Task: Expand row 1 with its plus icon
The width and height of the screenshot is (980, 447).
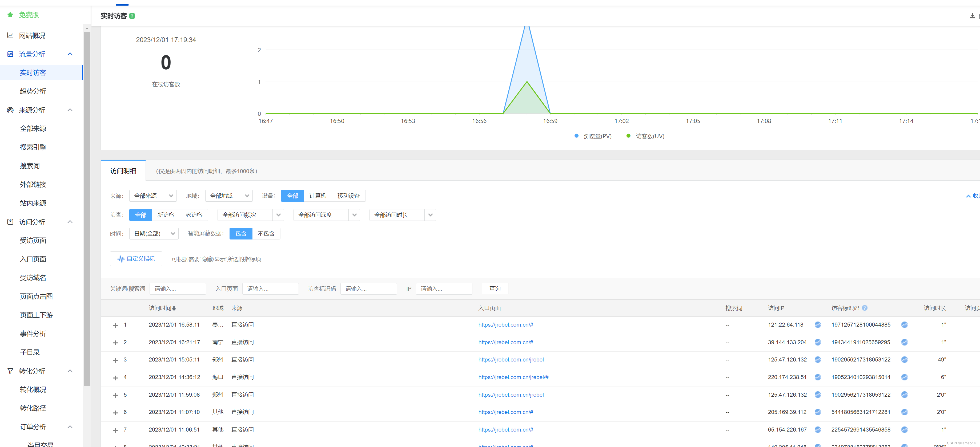Action: (115, 325)
